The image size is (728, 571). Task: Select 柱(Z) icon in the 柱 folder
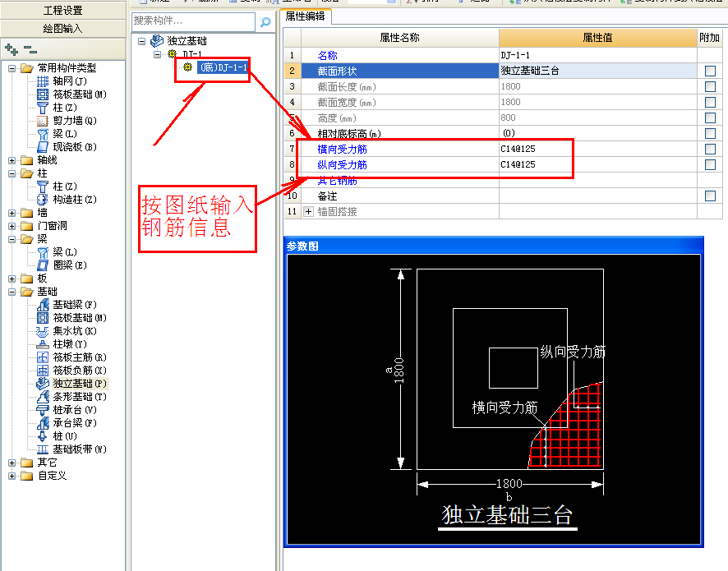(x=42, y=186)
